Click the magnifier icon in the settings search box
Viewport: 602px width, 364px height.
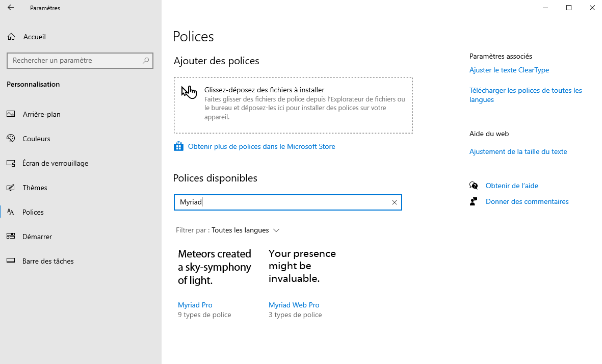click(x=146, y=61)
